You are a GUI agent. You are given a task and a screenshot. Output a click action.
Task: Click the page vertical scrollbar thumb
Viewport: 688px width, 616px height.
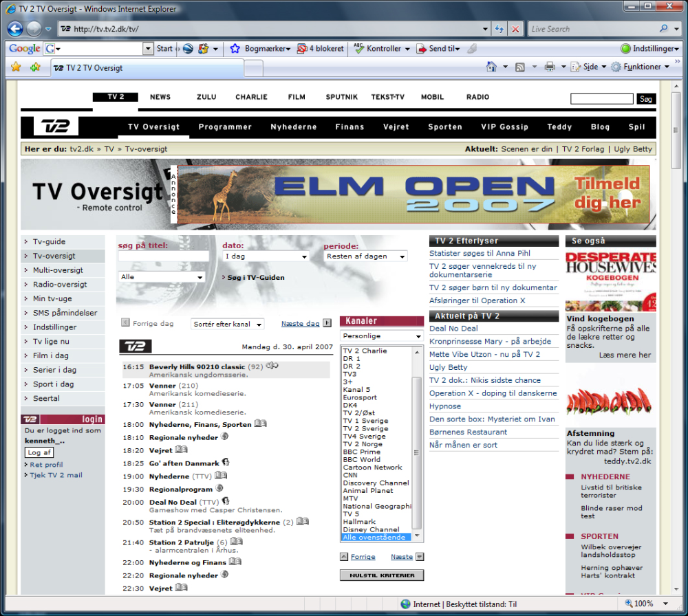coord(676,130)
